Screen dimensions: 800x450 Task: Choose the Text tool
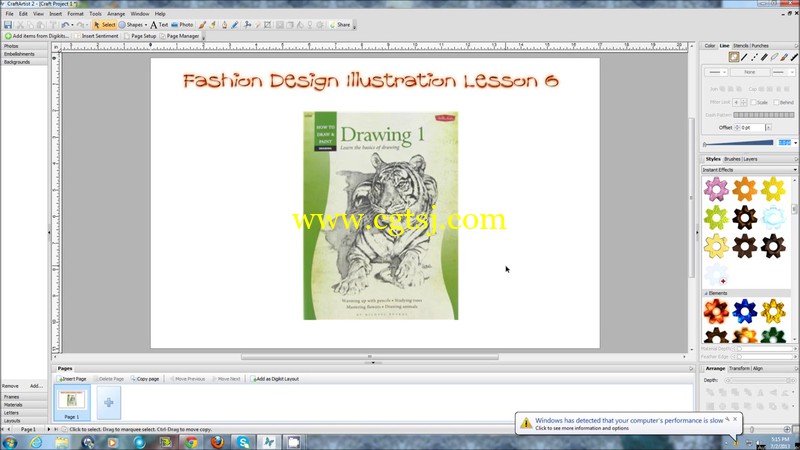(159, 24)
